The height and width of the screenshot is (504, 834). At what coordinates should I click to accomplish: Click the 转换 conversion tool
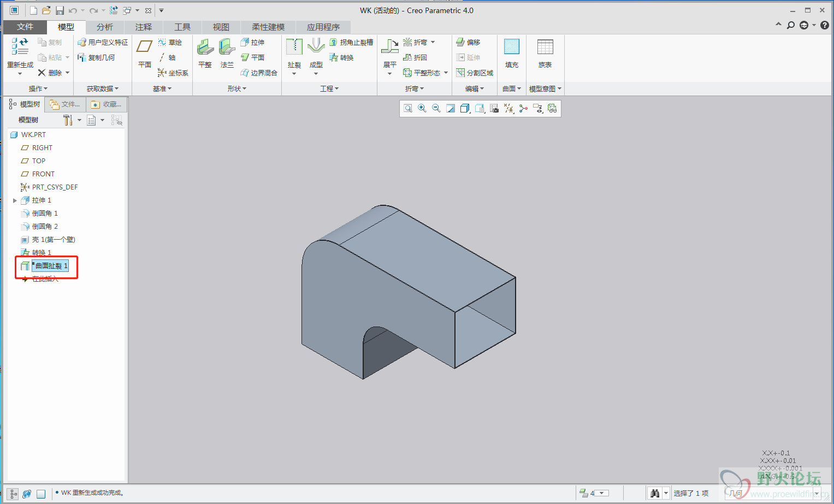click(342, 57)
